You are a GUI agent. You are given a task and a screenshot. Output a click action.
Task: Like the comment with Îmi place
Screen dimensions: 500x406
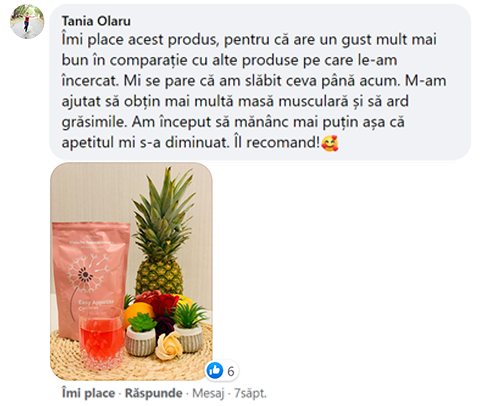click(x=88, y=393)
